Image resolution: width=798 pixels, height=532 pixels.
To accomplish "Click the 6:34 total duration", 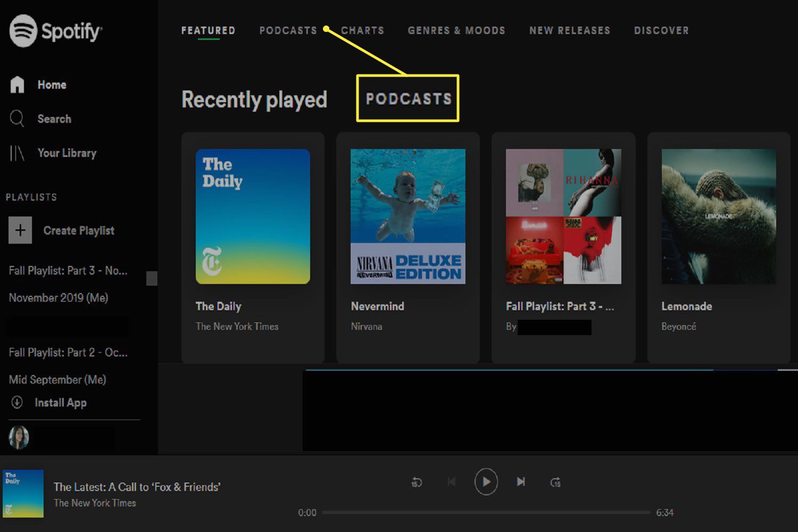I will [665, 513].
